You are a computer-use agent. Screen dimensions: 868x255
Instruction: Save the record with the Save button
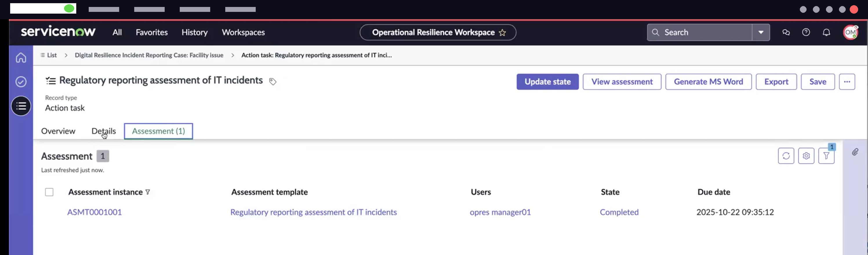click(818, 82)
